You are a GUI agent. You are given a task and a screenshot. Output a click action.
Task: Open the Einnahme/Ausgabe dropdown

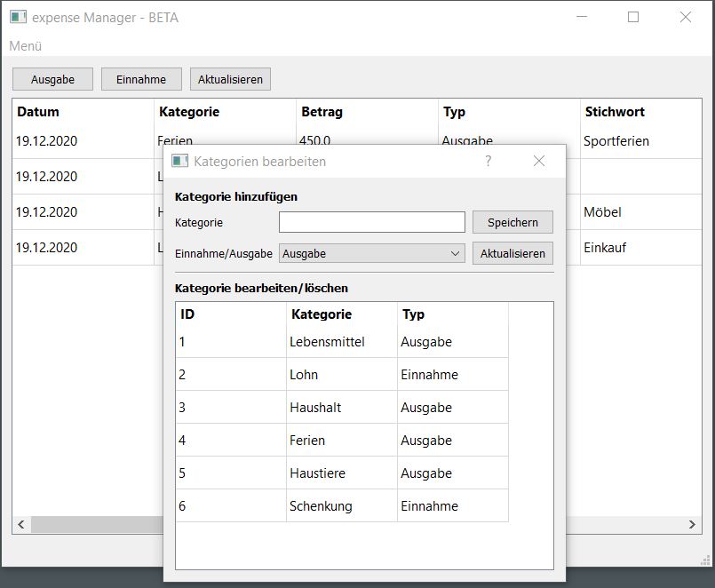tap(371, 253)
